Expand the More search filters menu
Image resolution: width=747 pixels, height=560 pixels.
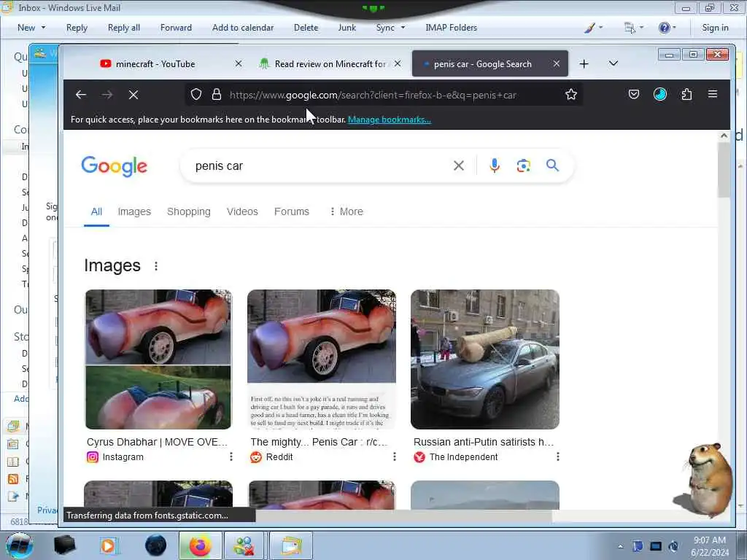tap(347, 211)
